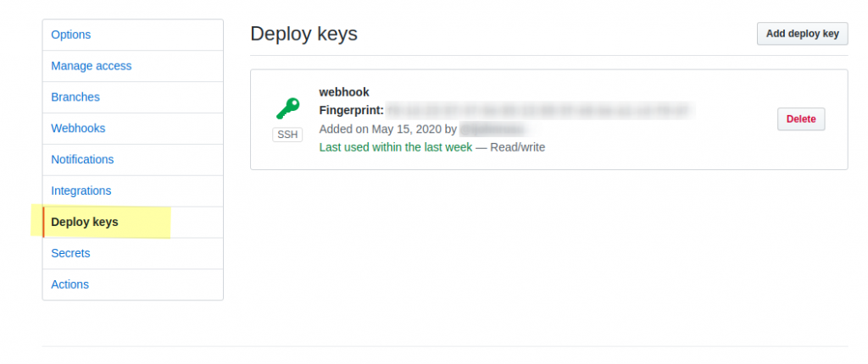
Task: Select Notifications in the settings sidebar
Action: [82, 160]
